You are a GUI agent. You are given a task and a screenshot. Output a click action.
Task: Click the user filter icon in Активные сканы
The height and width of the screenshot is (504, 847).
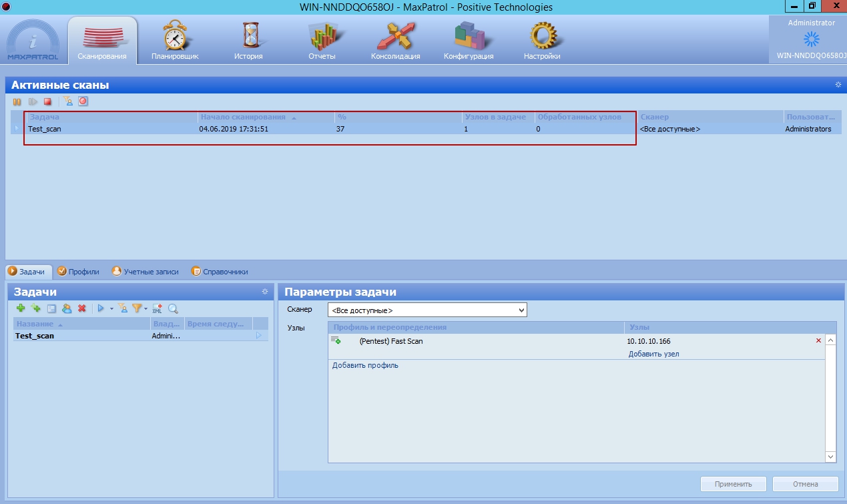click(67, 101)
